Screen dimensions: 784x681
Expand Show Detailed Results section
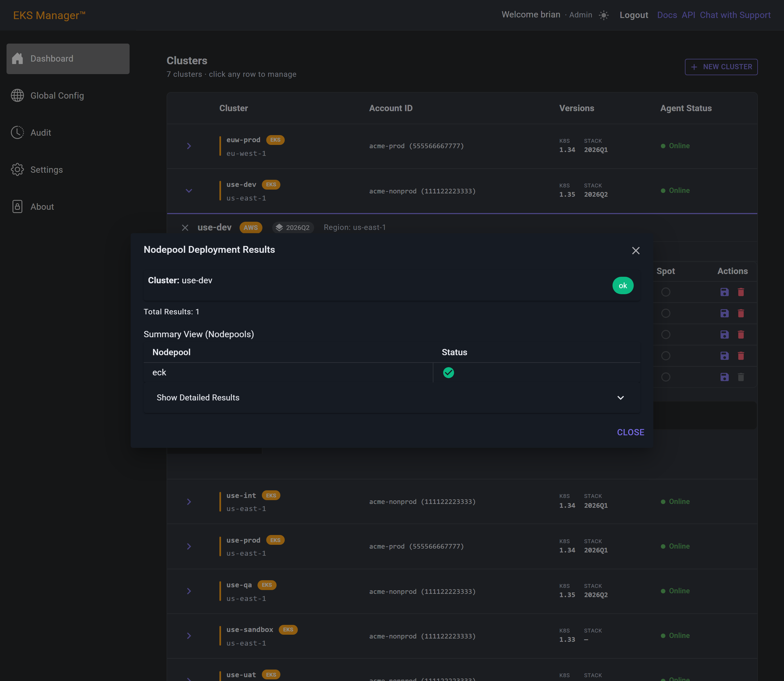(x=392, y=397)
